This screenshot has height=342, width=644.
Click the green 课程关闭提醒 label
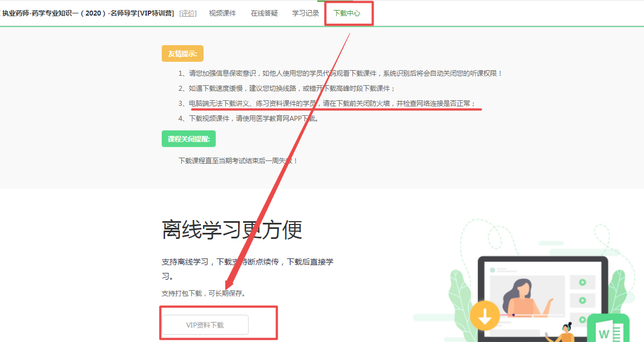click(x=188, y=139)
